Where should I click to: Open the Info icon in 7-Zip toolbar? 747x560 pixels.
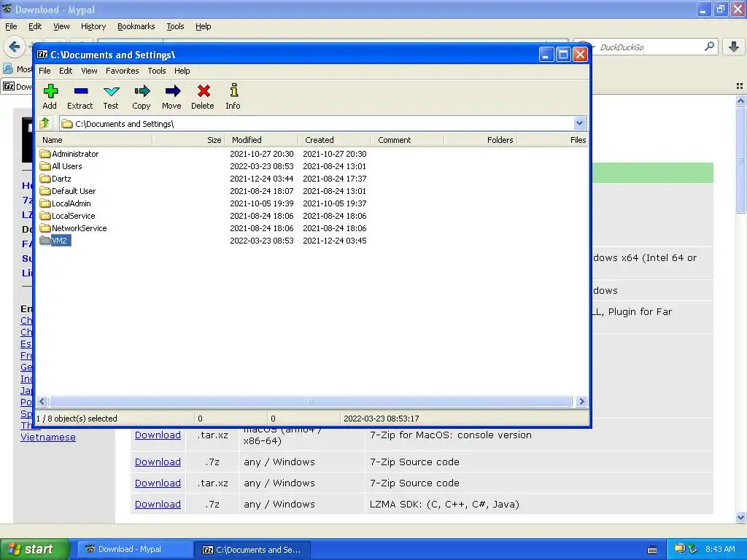click(233, 90)
